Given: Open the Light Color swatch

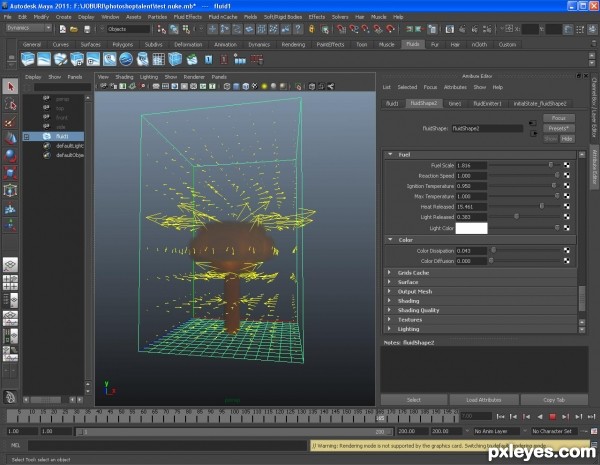Looking at the screenshot, I should point(471,228).
